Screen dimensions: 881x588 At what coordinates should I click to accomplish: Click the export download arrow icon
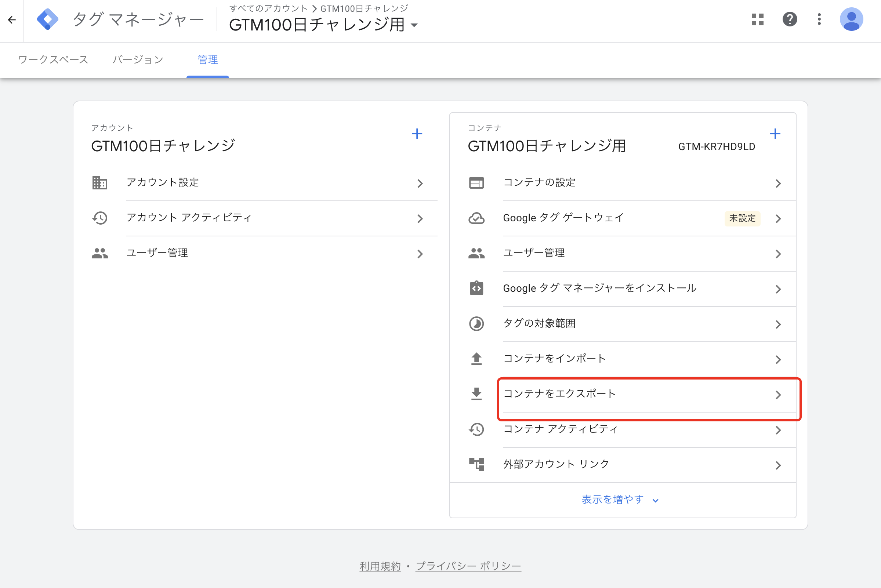(476, 394)
